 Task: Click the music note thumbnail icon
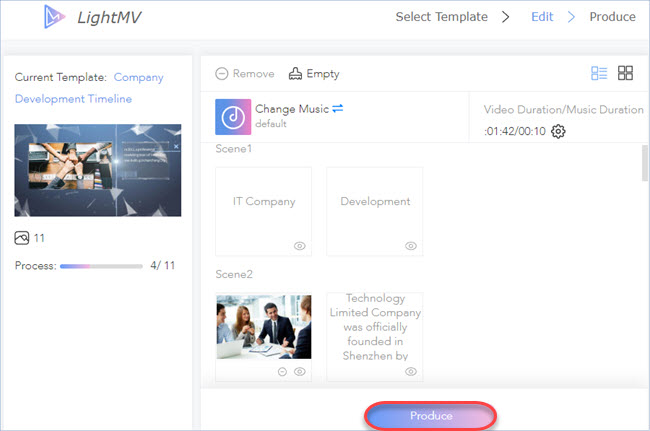coord(233,117)
